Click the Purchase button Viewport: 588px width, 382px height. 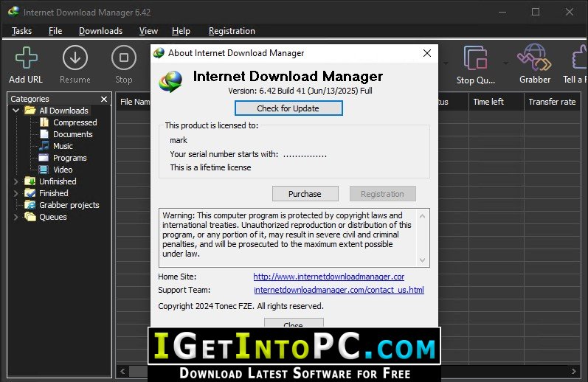tap(305, 194)
